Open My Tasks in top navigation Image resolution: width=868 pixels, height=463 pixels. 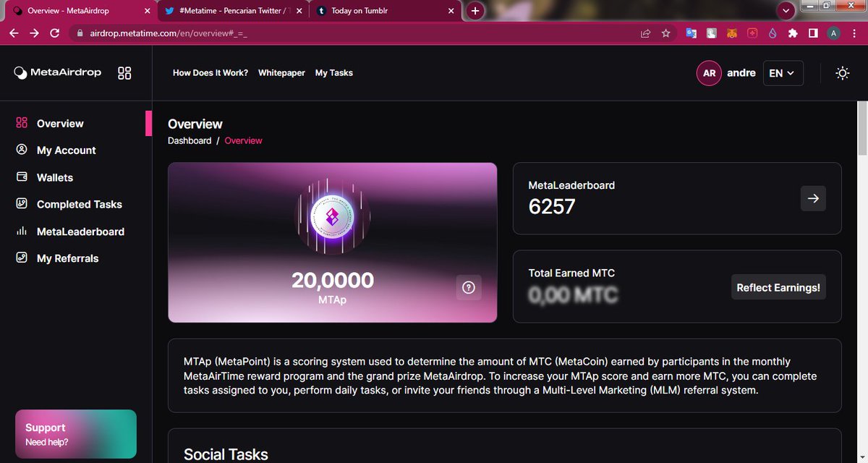pos(334,73)
